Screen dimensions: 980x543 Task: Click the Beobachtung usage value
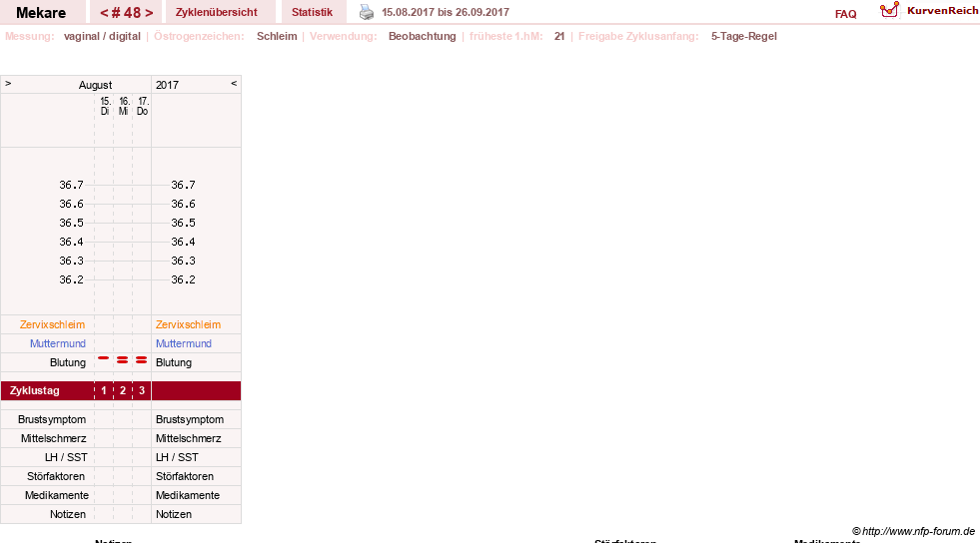point(423,36)
